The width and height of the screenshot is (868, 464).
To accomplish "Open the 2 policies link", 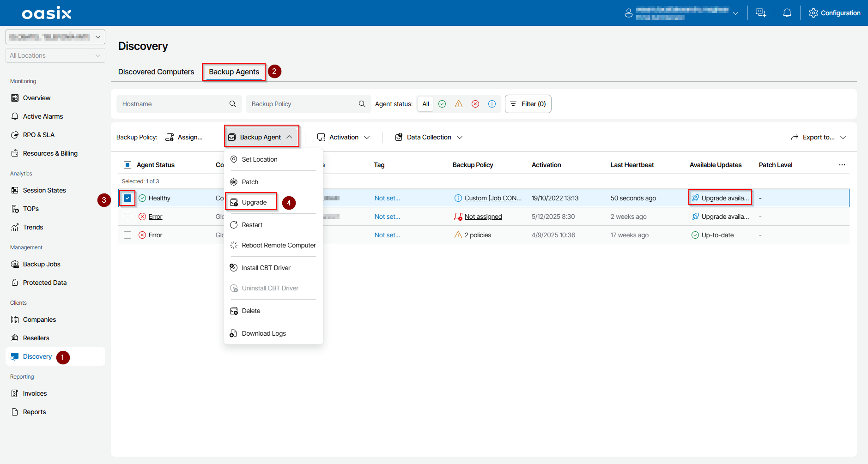I will (x=478, y=235).
